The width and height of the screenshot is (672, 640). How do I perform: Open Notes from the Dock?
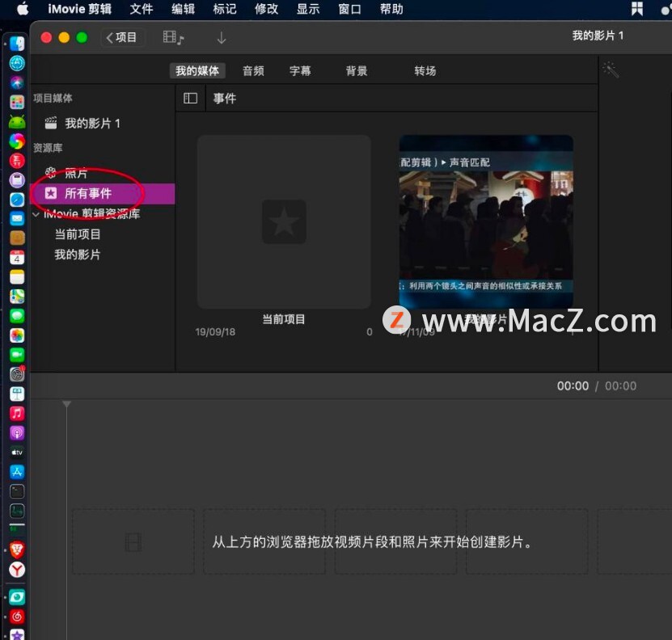pyautogui.click(x=17, y=277)
